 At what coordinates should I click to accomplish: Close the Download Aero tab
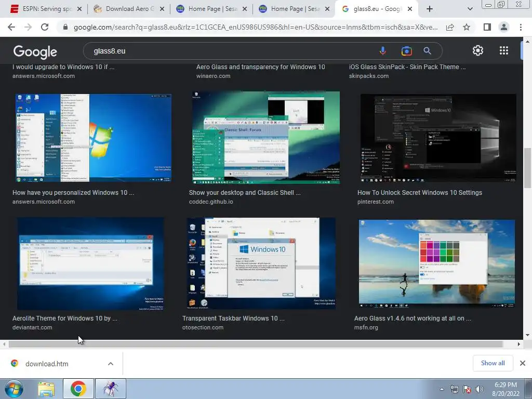(x=162, y=9)
